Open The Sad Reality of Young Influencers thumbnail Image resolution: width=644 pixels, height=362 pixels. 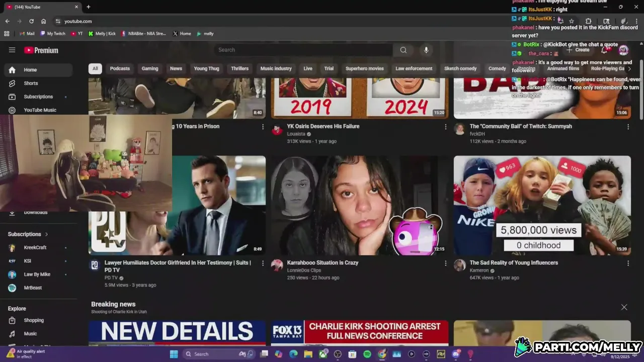pyautogui.click(x=542, y=205)
